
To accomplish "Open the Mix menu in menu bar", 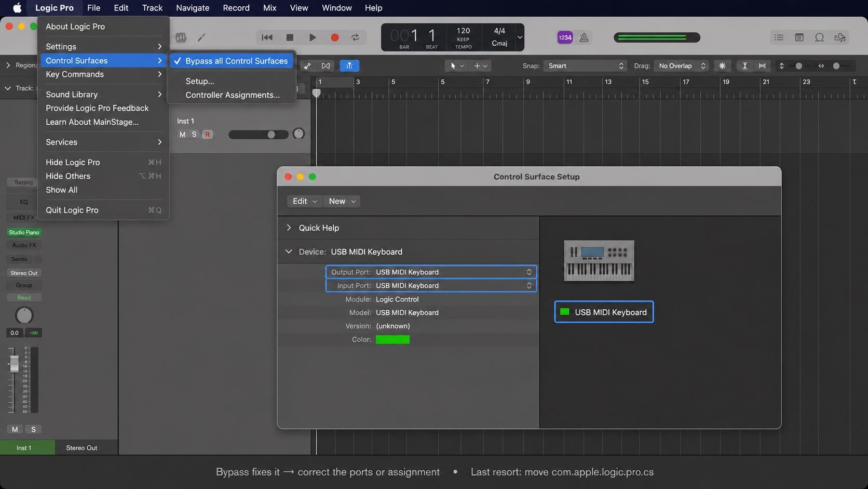I will click(269, 8).
